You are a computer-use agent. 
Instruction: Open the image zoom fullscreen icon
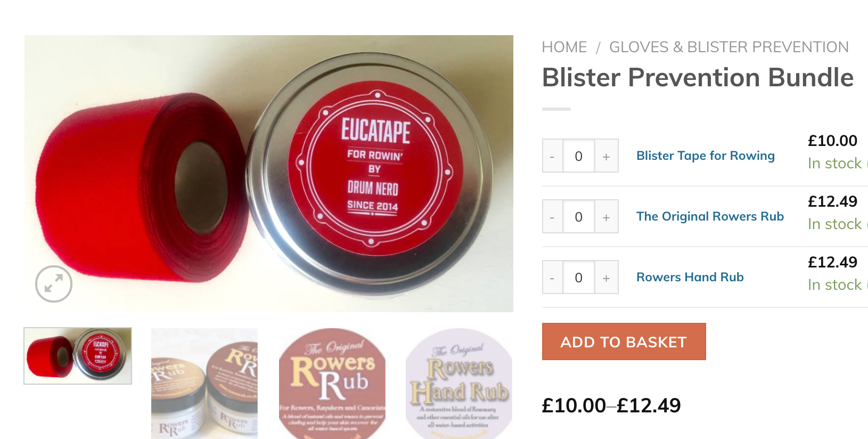(x=54, y=284)
